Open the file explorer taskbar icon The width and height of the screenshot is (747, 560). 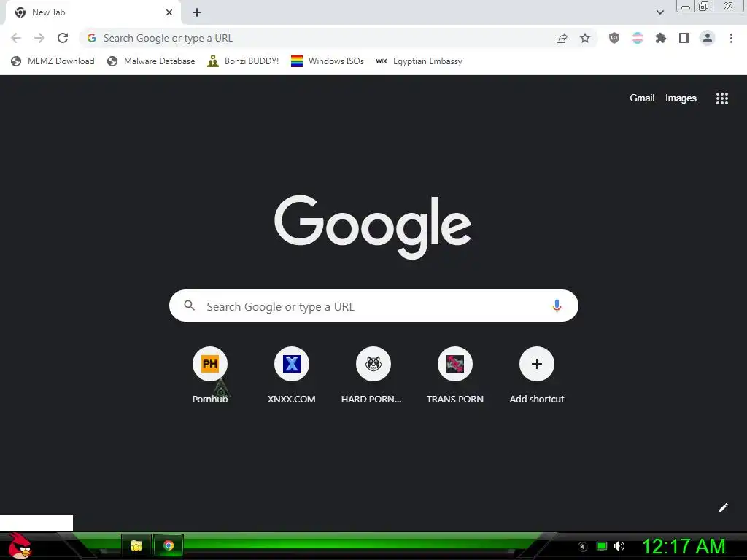pos(136,545)
